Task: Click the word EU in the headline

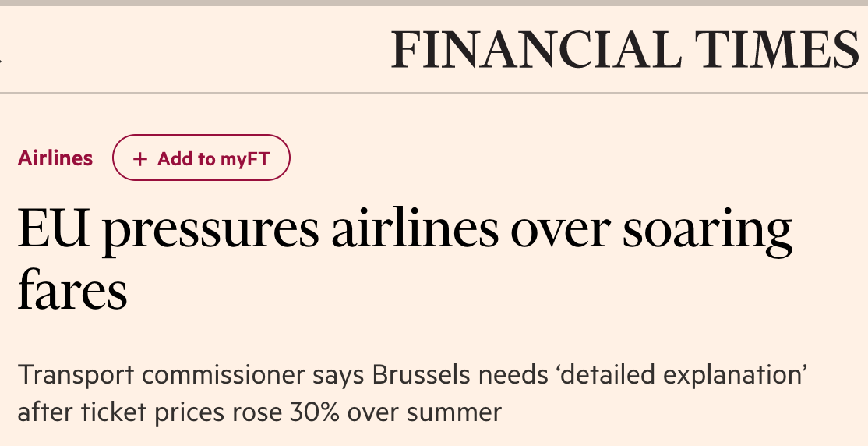Action: [x=53, y=228]
